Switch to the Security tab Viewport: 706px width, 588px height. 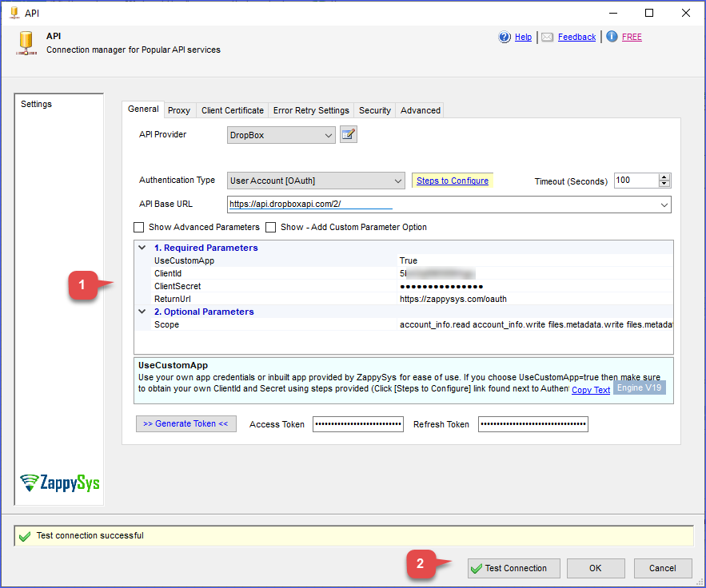click(375, 111)
